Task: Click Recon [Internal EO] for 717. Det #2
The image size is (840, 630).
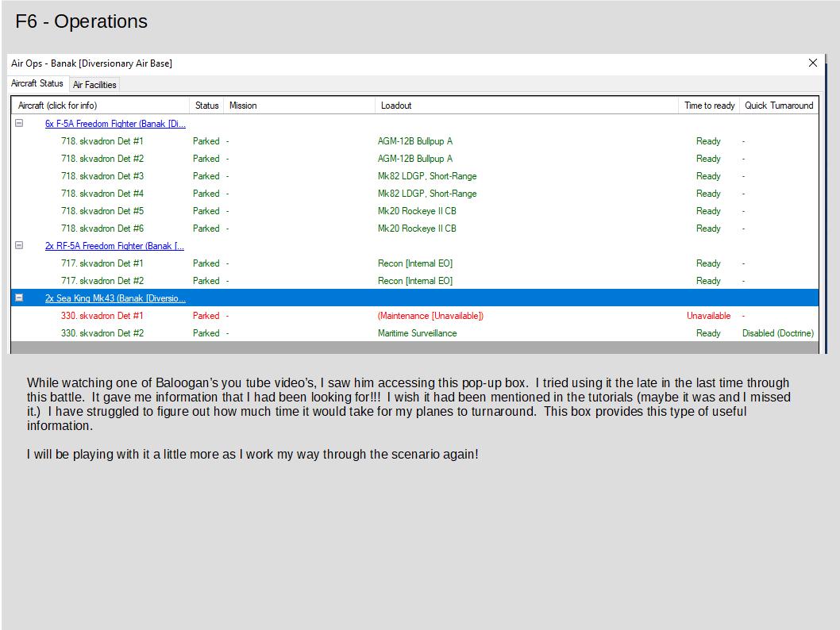Action: [x=415, y=280]
